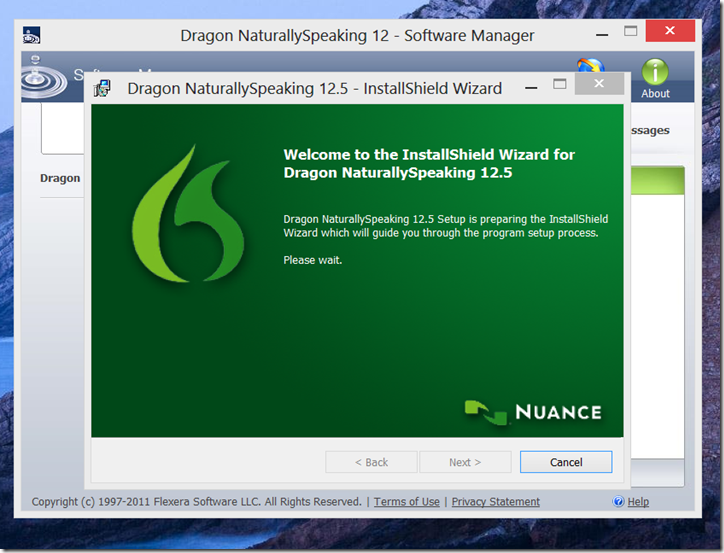Click the disabled < Back button

(x=371, y=462)
